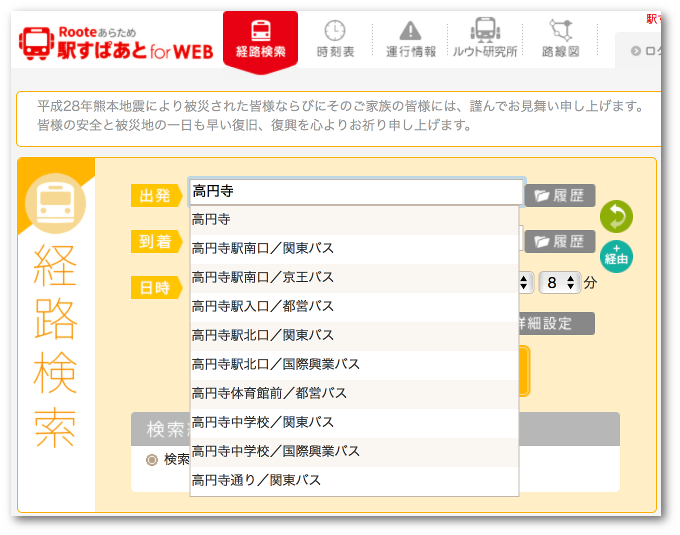
Task: Open the 路線図 tab
Action: pos(560,39)
